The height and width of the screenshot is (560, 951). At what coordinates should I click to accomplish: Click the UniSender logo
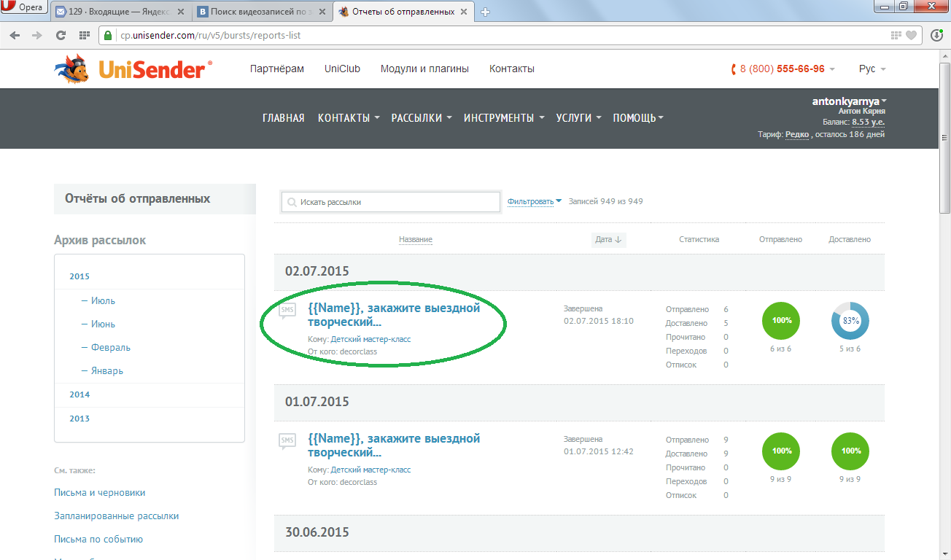(x=133, y=69)
